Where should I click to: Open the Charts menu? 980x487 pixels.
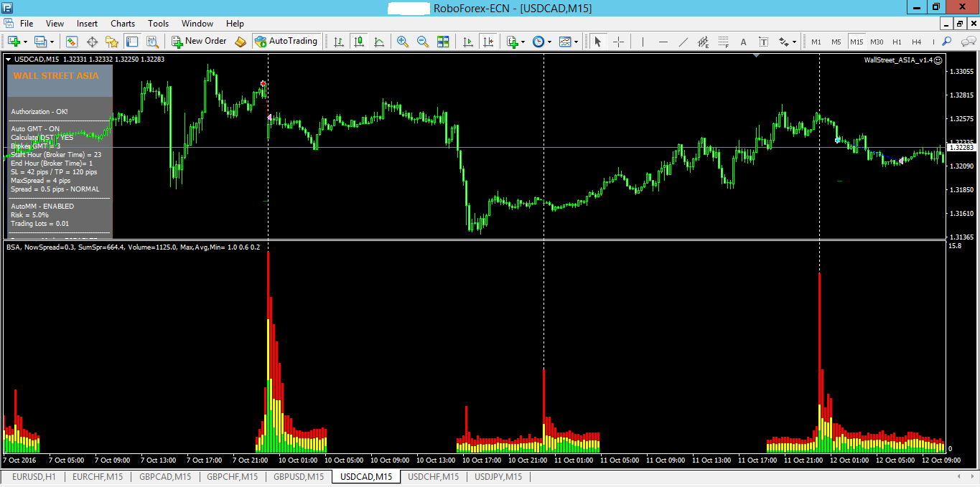[x=123, y=24]
